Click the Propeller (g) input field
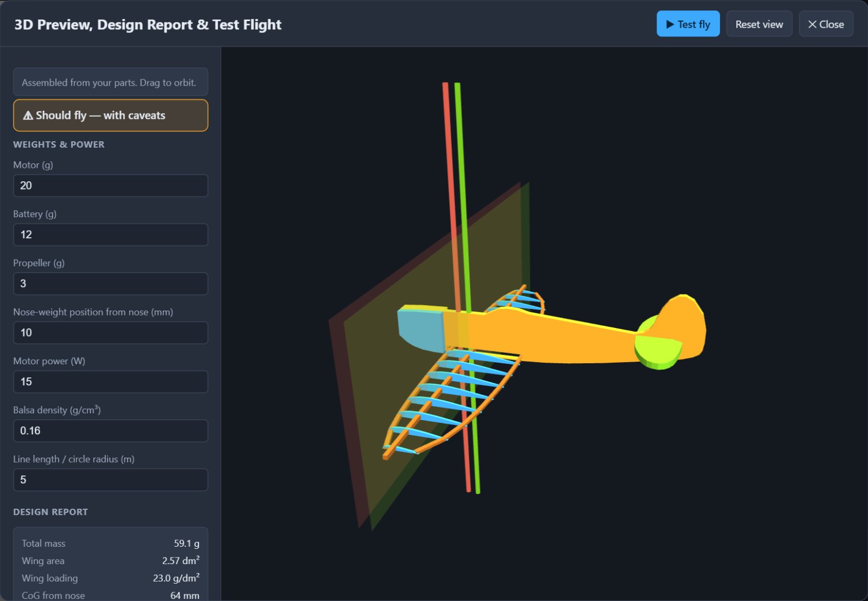 [111, 283]
